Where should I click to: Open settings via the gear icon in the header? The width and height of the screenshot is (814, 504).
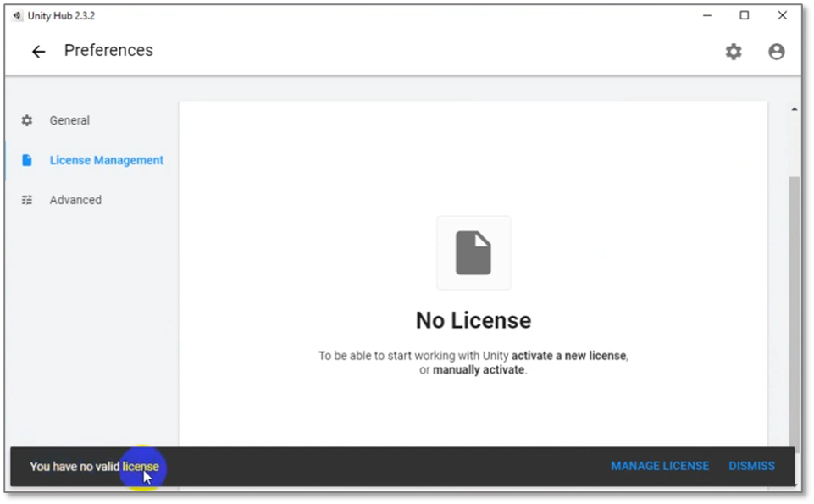click(x=734, y=52)
